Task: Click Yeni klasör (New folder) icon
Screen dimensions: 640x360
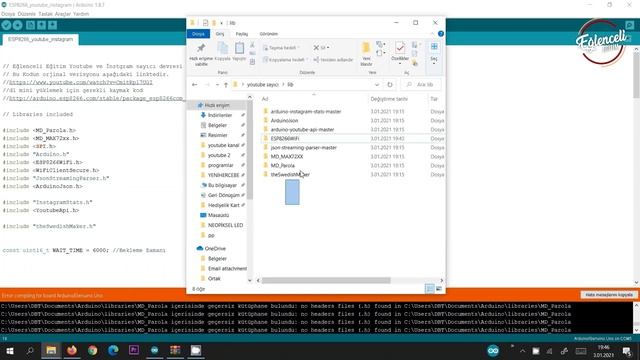Action: click(366, 54)
